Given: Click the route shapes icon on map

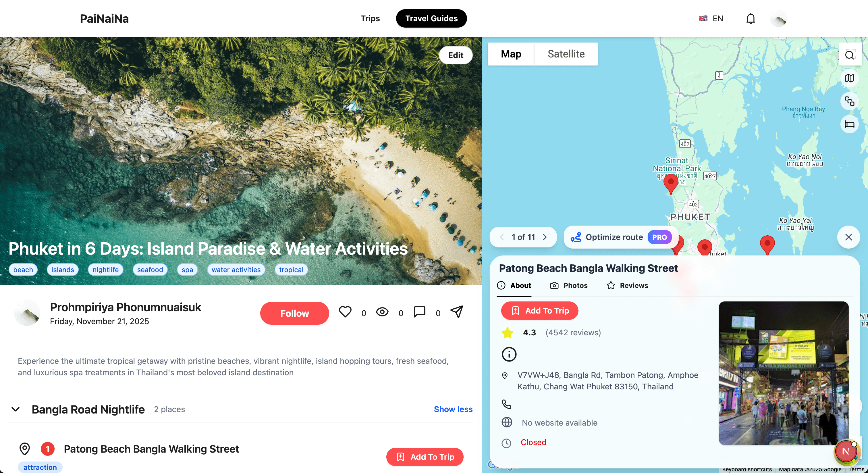Looking at the screenshot, I should [849, 101].
